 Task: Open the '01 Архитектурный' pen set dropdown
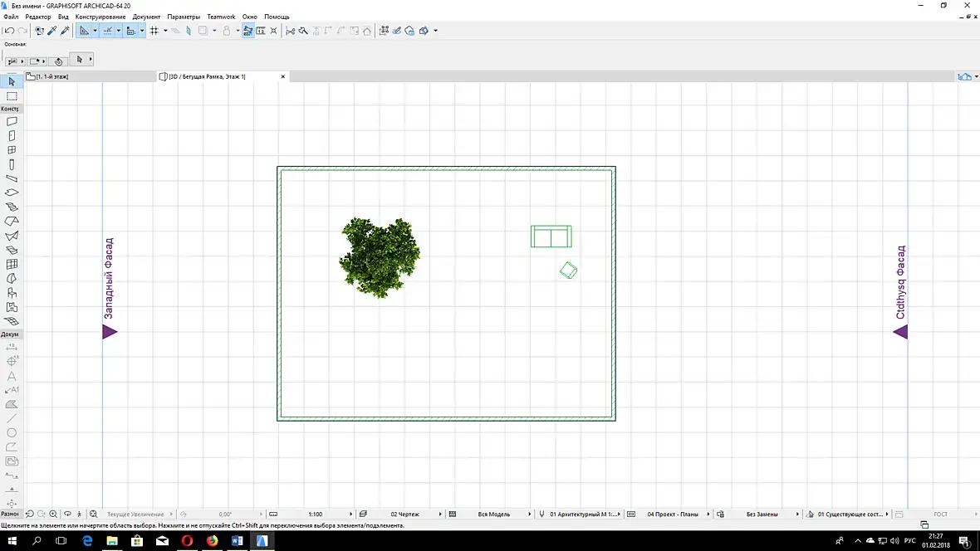click(583, 514)
